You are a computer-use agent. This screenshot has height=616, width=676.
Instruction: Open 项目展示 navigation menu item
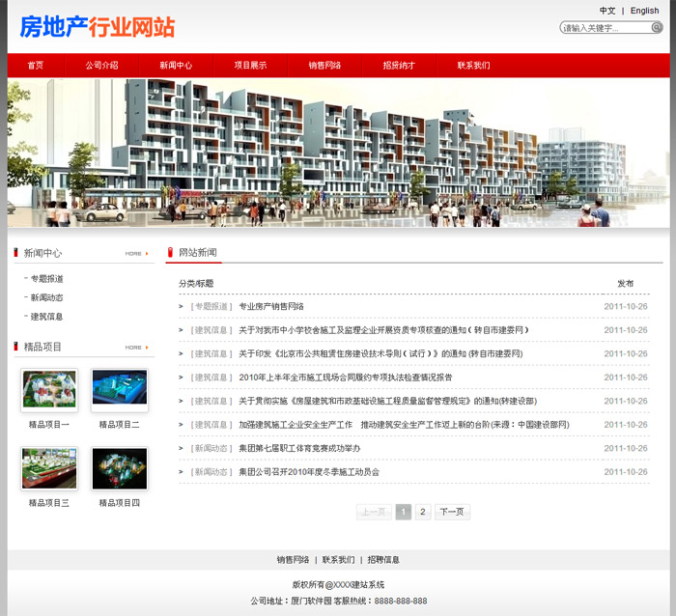pyautogui.click(x=250, y=66)
